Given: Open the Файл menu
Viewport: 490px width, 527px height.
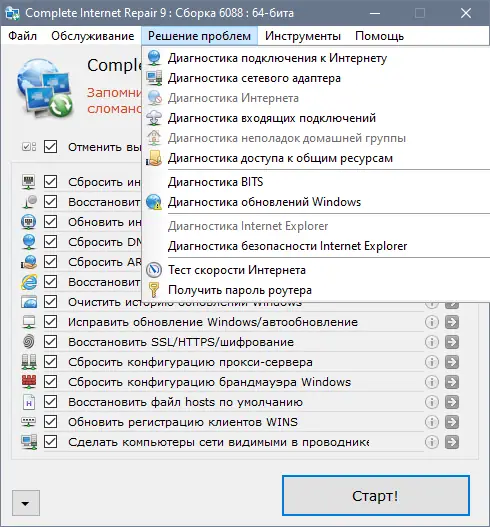Looking at the screenshot, I should (x=22, y=36).
